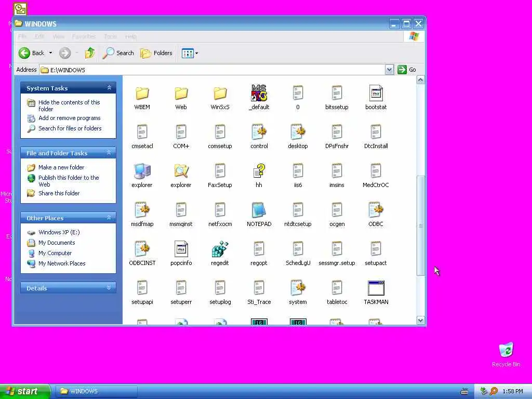Click Hide the contents of this folder
Viewport: 532px width, 399px height.
pos(69,105)
